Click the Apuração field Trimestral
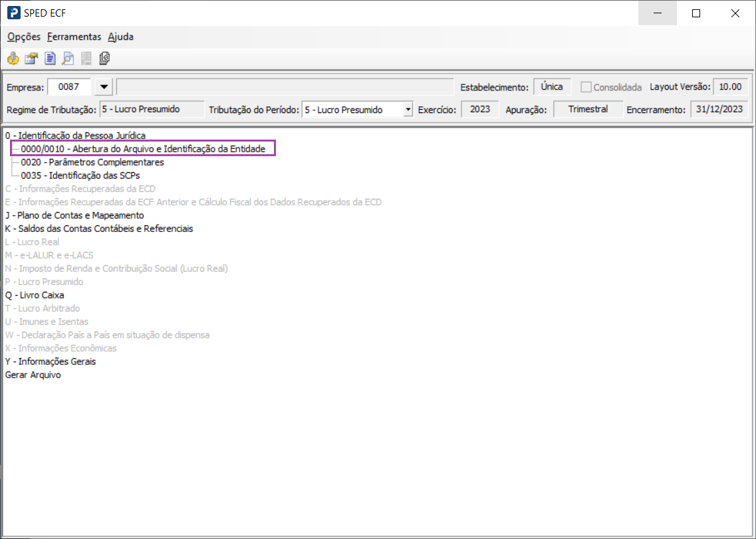The width and height of the screenshot is (756, 539). pos(588,110)
